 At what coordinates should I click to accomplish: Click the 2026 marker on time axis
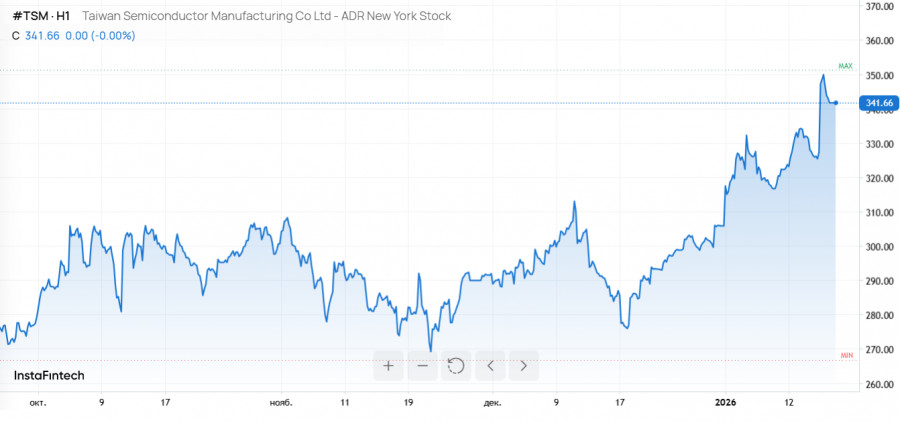726,403
